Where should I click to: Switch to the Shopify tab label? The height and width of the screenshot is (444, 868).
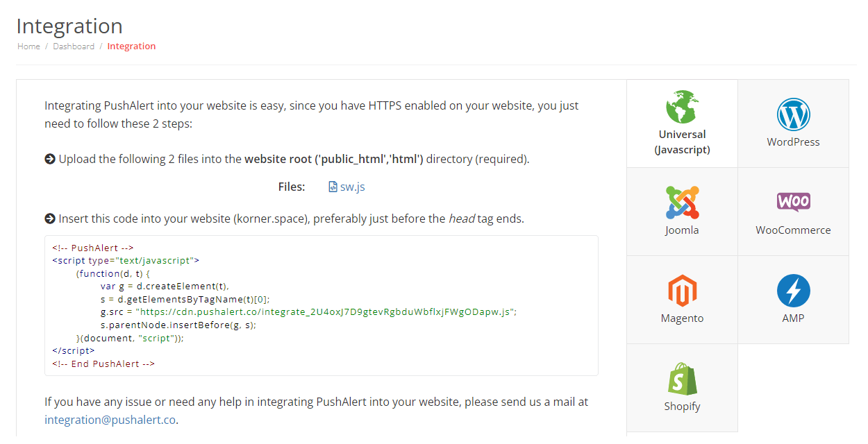(x=682, y=406)
